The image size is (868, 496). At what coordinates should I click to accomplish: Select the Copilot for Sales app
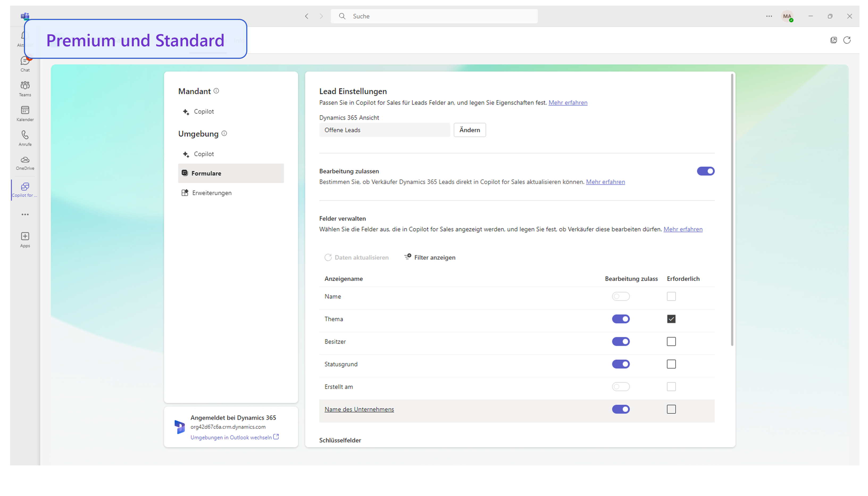[24, 189]
